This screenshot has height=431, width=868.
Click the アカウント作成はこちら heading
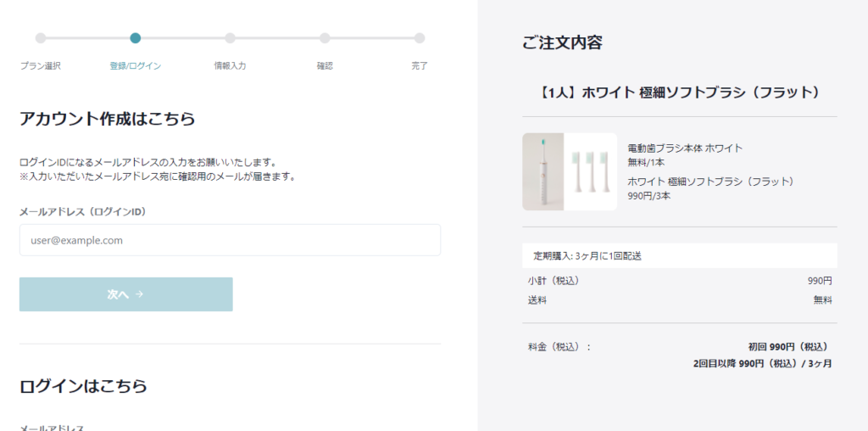(x=108, y=119)
